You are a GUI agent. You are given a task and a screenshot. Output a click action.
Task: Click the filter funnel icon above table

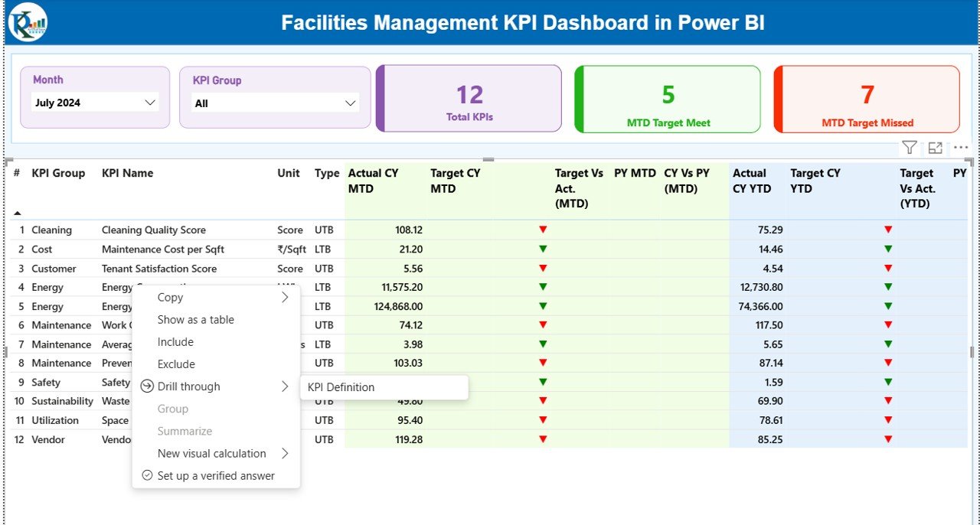click(909, 148)
